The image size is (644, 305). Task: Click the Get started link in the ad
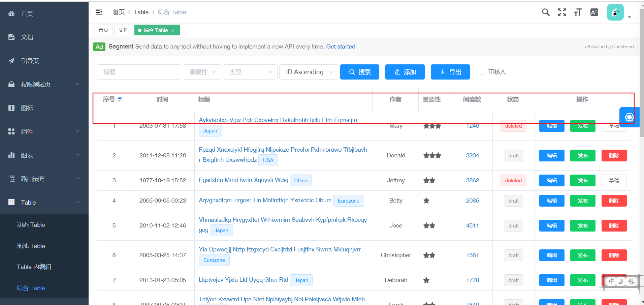coord(341,47)
